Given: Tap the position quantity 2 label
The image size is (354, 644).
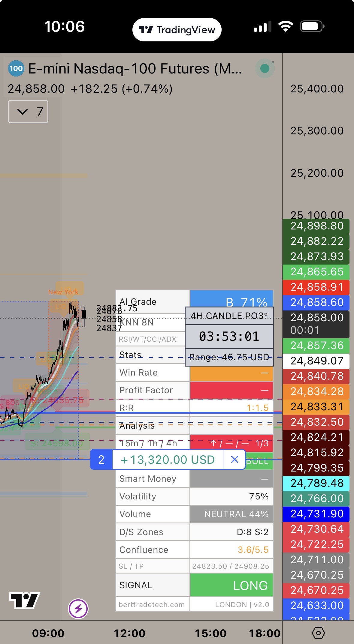Looking at the screenshot, I should tap(101, 460).
